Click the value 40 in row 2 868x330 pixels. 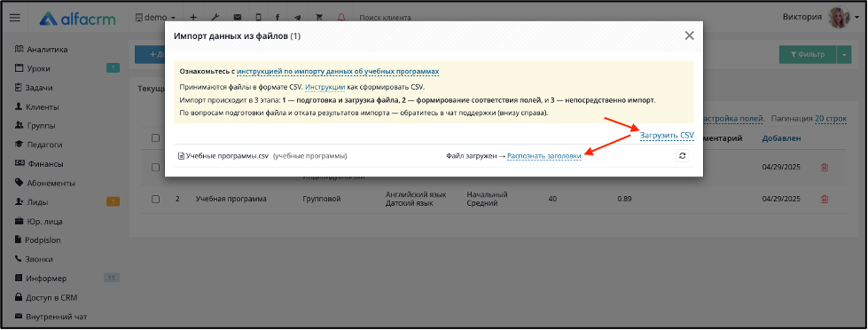[552, 199]
